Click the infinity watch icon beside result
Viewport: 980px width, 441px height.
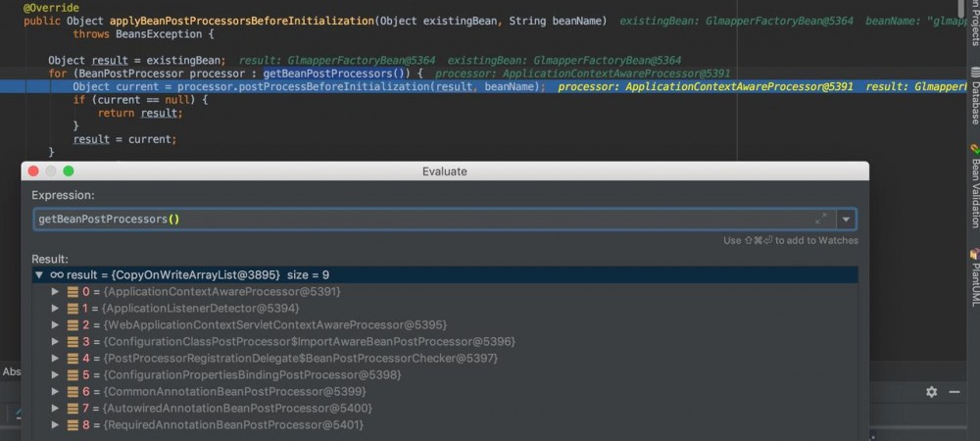tap(57, 275)
